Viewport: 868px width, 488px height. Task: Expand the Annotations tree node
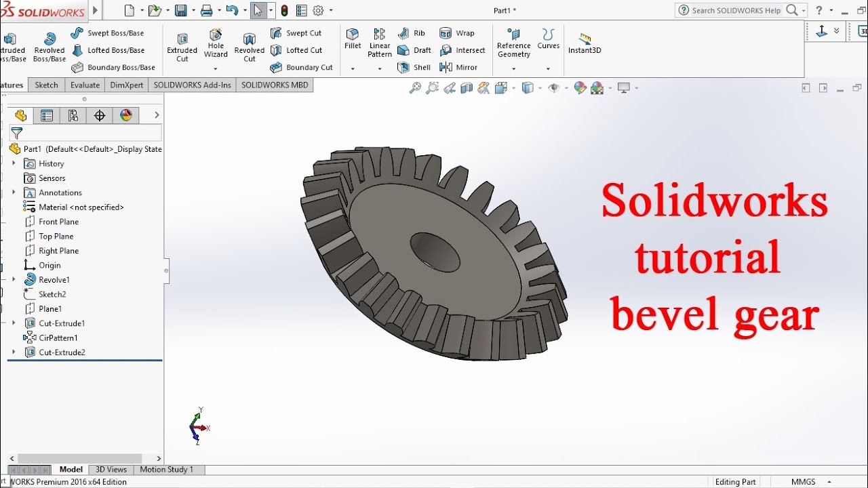pos(14,192)
